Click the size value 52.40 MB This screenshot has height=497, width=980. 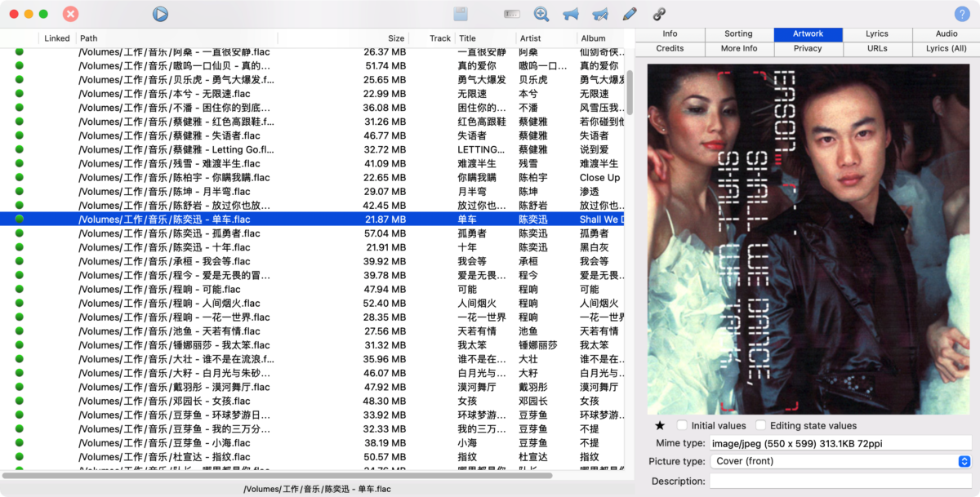(x=385, y=303)
